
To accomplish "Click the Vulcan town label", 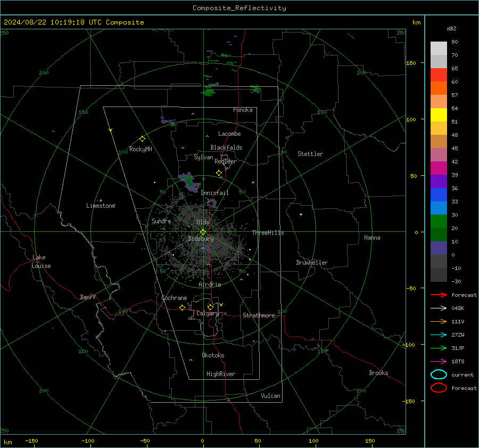I will point(270,396).
